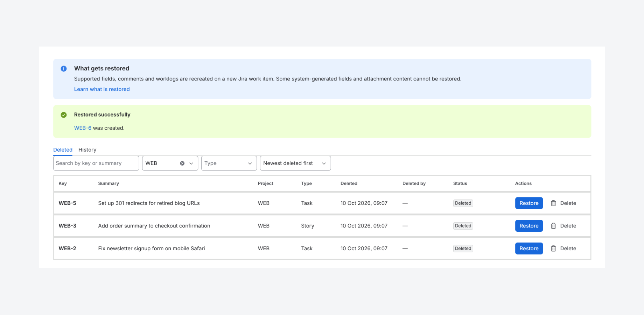Click the Deleted status badge for WEB-5
The image size is (644, 315).
pyautogui.click(x=463, y=203)
